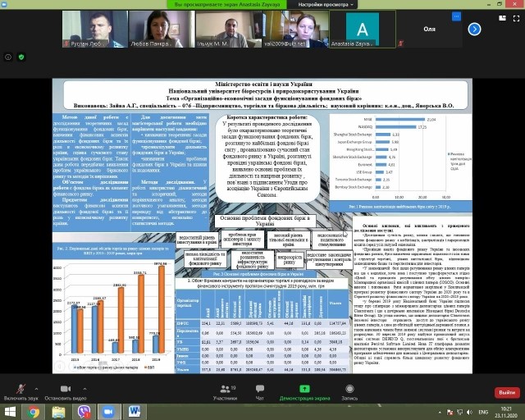Click the УБ row in table
The image size is (525, 420).
262,342
